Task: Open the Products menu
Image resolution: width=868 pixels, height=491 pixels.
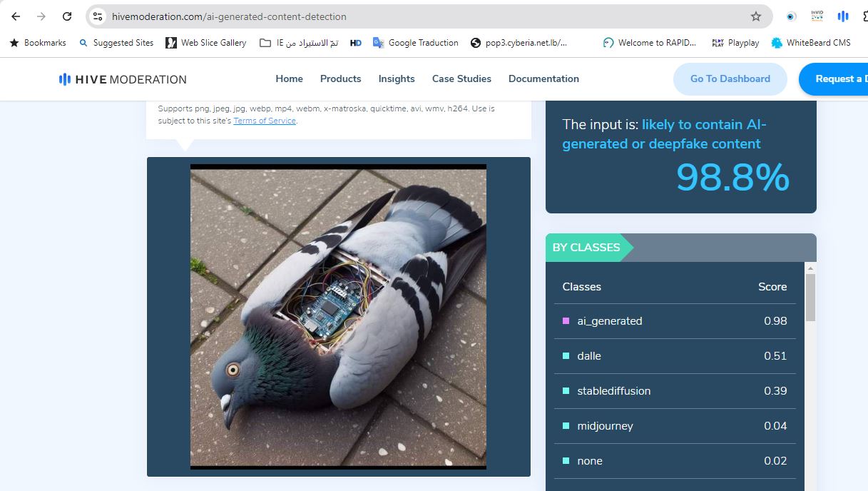Action: (340, 79)
